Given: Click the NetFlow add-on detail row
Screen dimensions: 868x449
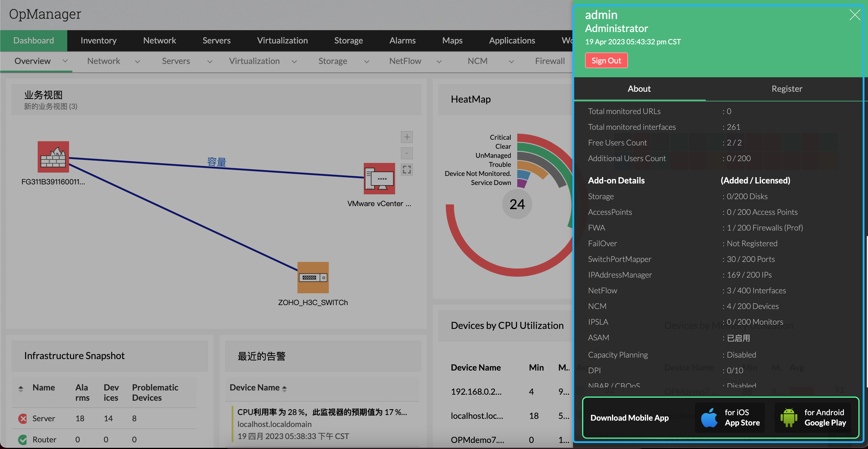Looking at the screenshot, I should [x=687, y=291].
